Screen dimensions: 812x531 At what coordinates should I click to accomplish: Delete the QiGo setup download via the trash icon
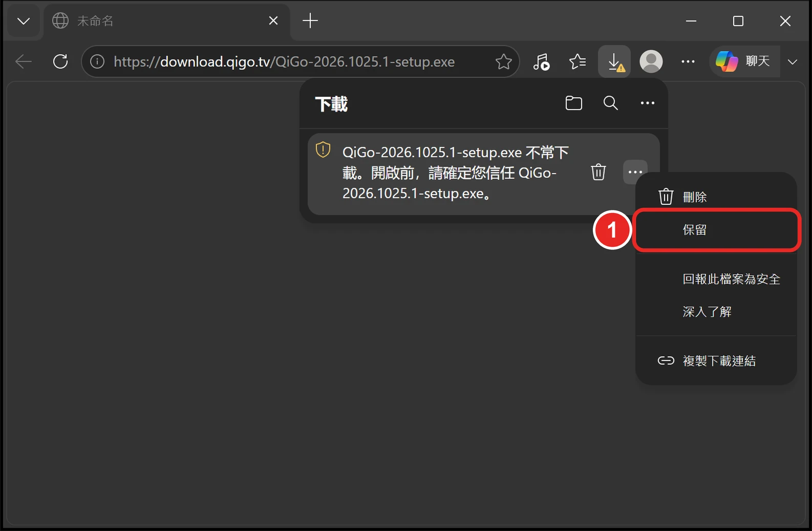coord(598,172)
